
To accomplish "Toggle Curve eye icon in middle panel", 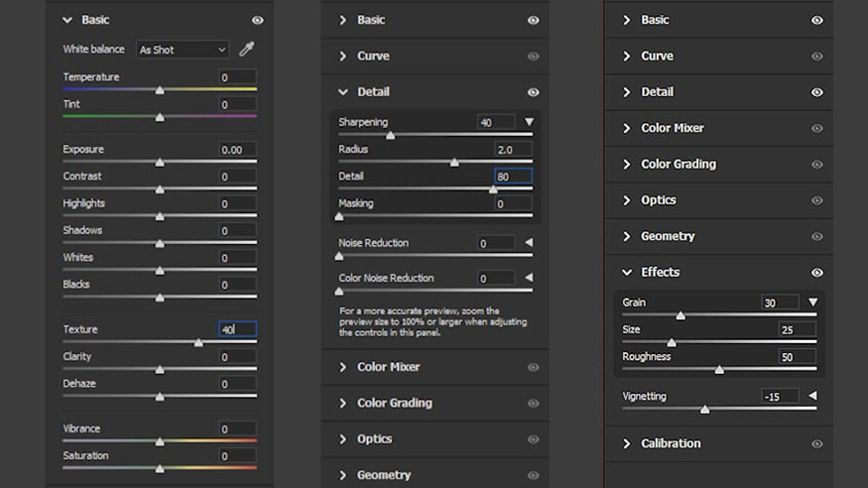I will [x=533, y=57].
